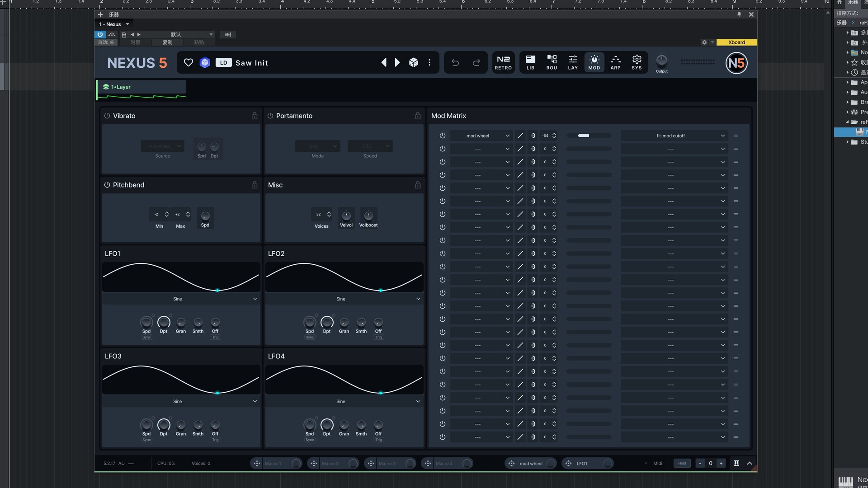Toggle LFO2 Off Trig
This screenshot has height=488, width=868.
(x=378, y=338)
